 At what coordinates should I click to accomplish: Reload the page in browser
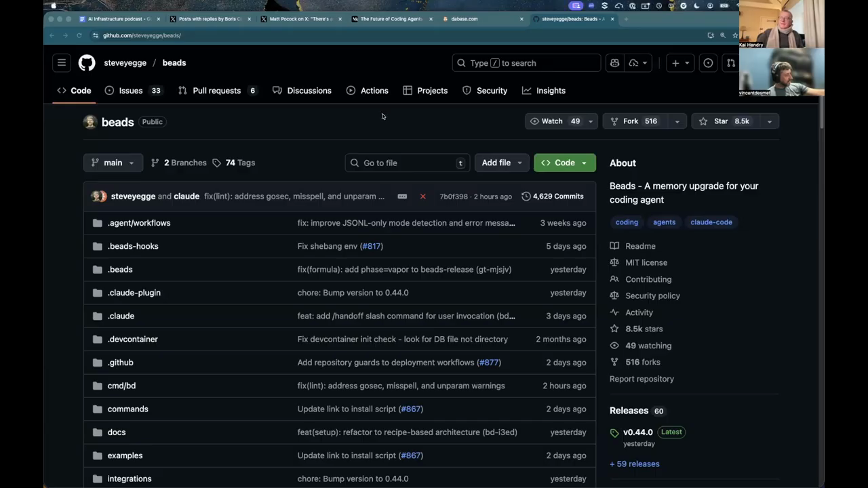coord(79,35)
